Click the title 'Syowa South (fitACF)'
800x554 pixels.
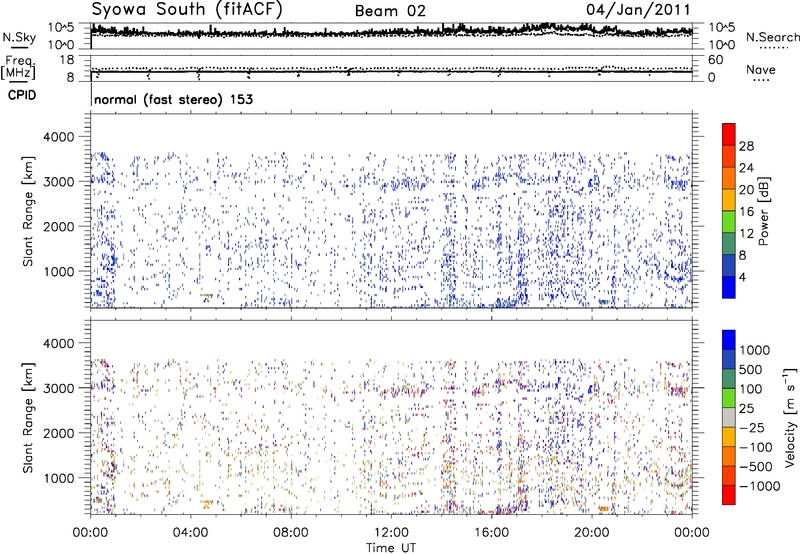187,9
